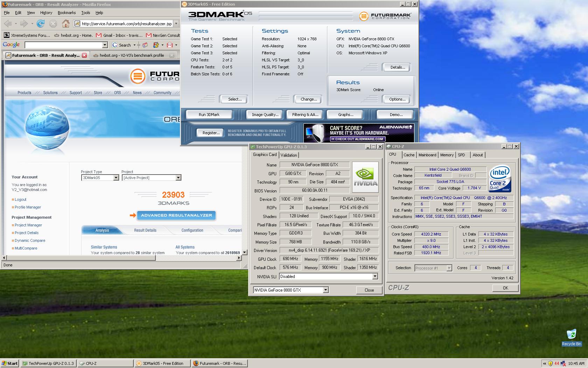588x368 pixels.
Task: Click the Google toolbar bookmarks star icon
Action: click(156, 45)
